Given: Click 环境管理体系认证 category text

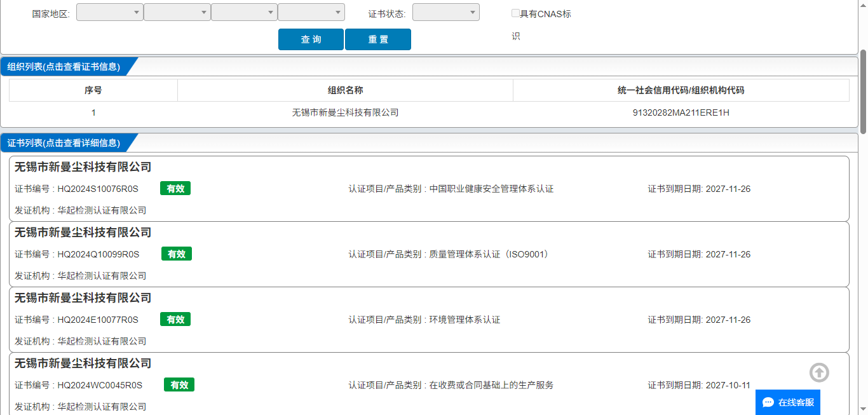Looking at the screenshot, I should [465, 320].
